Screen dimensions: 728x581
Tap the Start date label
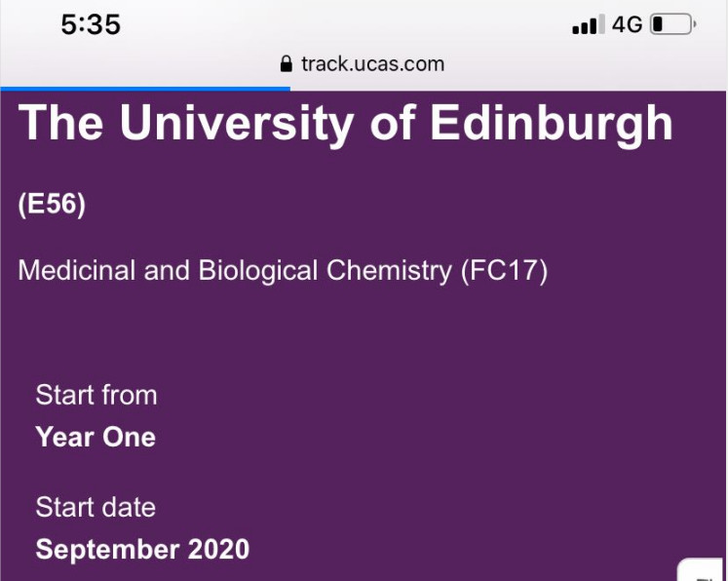point(96,507)
